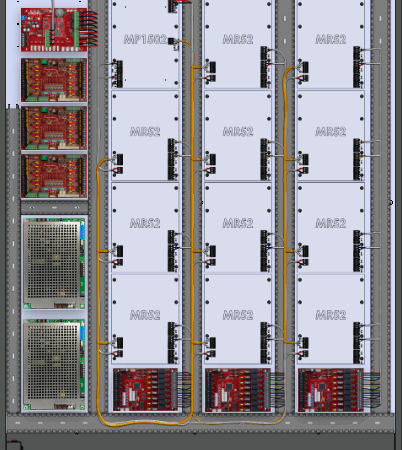Image resolution: width=402 pixels, height=450 pixels.
Task: Select bottom MR52 label in left module column
Action: tap(145, 315)
